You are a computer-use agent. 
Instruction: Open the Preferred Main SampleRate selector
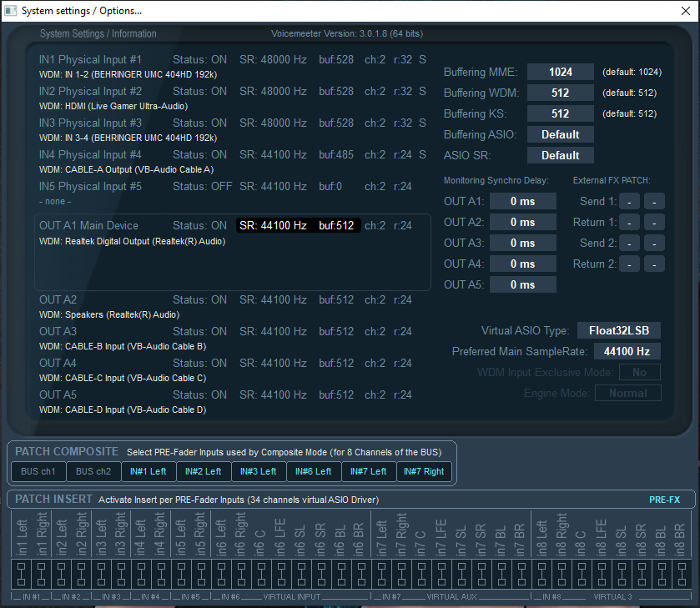point(627,351)
